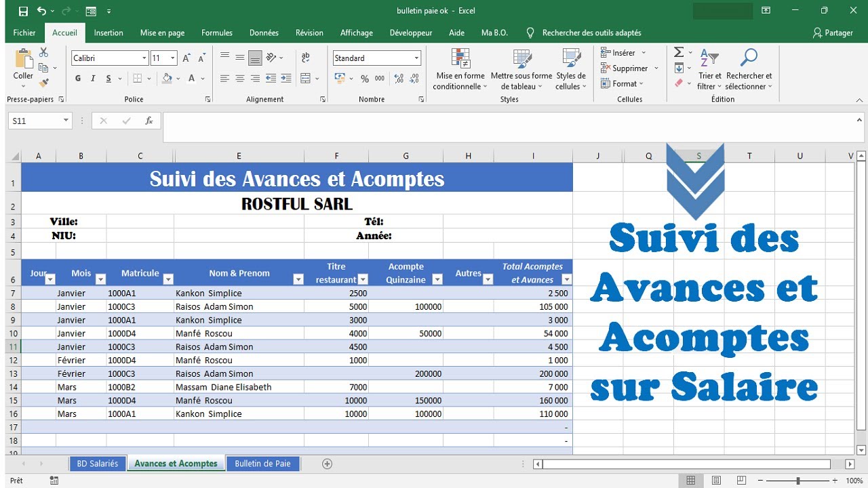Open the Matricule column filter dropdown
Screen dimensions: 868x488
click(168, 279)
